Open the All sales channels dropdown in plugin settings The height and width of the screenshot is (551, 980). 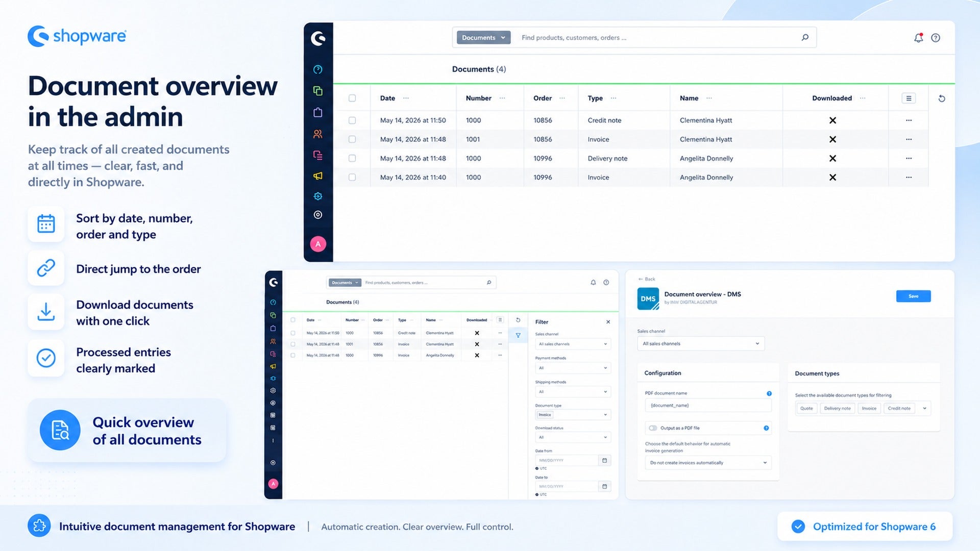click(x=701, y=344)
